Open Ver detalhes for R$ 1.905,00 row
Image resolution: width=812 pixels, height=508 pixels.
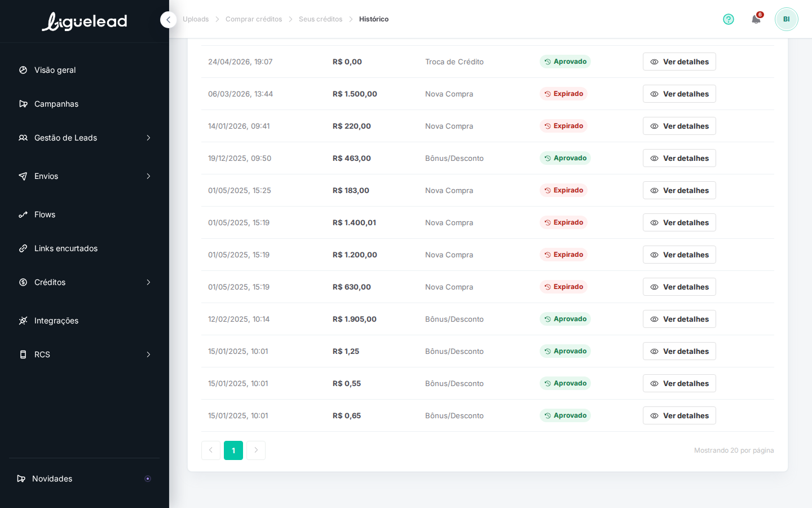[679, 319]
